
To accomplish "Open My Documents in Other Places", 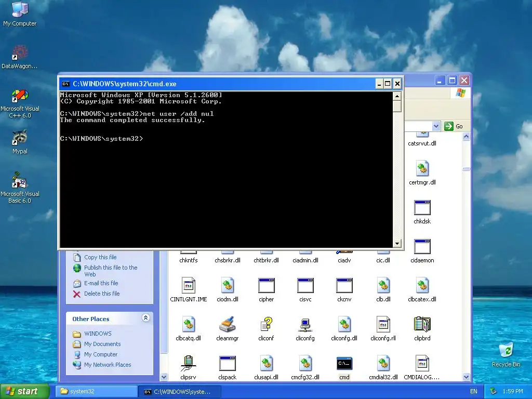I will 102,344.
